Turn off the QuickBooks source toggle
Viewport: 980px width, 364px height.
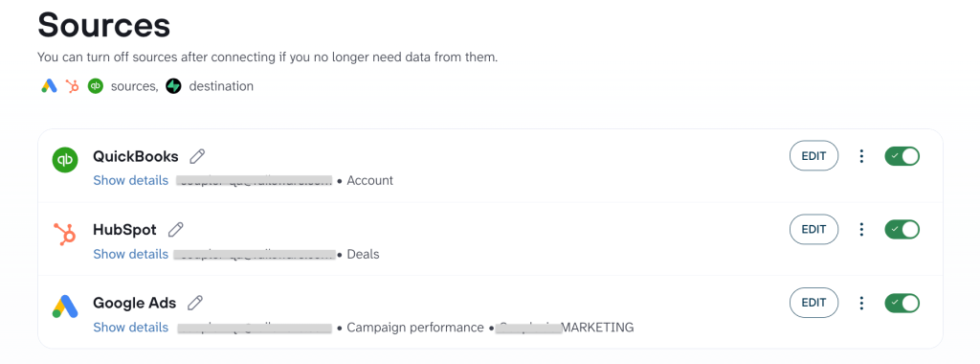click(902, 156)
